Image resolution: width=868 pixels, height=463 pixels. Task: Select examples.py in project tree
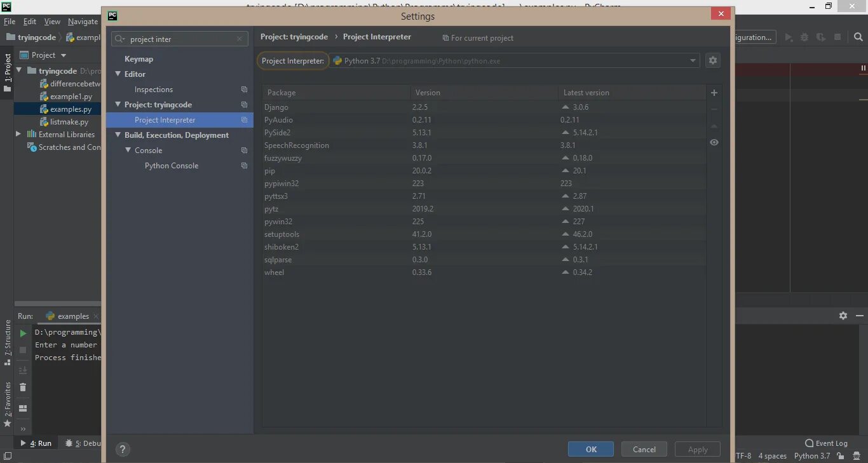71,109
